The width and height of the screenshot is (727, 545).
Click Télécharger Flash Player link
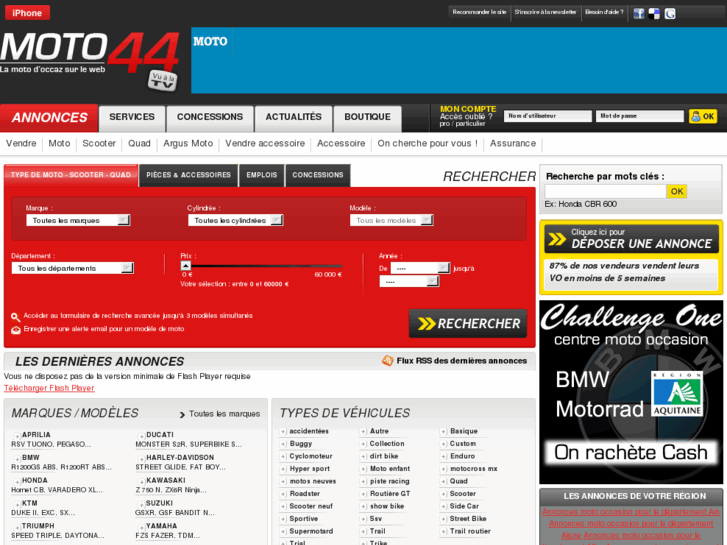click(x=49, y=388)
